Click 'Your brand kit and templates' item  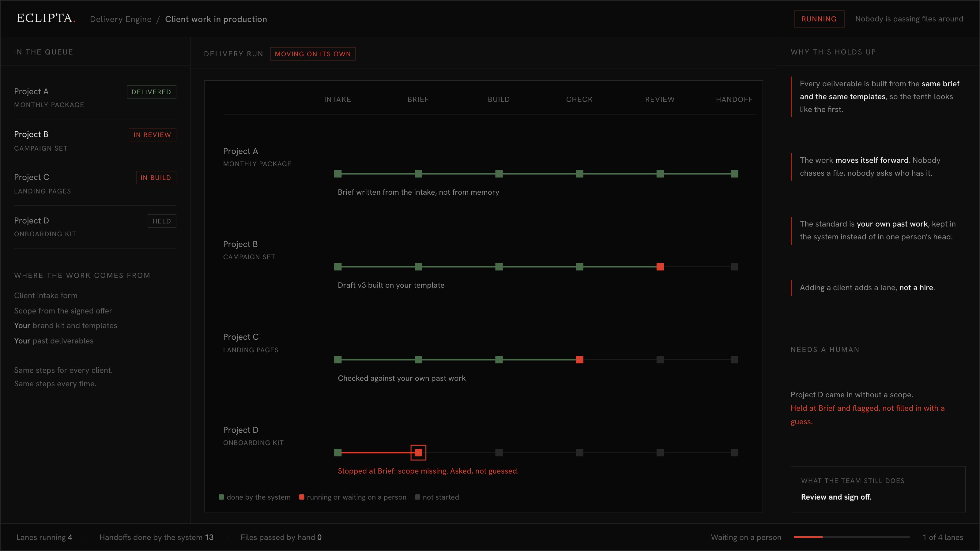pos(66,325)
